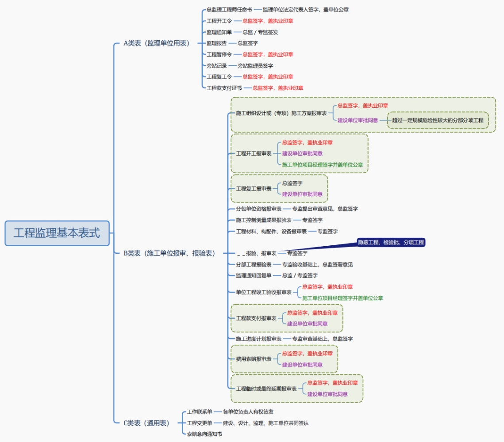Select the 监理通知单 node

click(219, 32)
